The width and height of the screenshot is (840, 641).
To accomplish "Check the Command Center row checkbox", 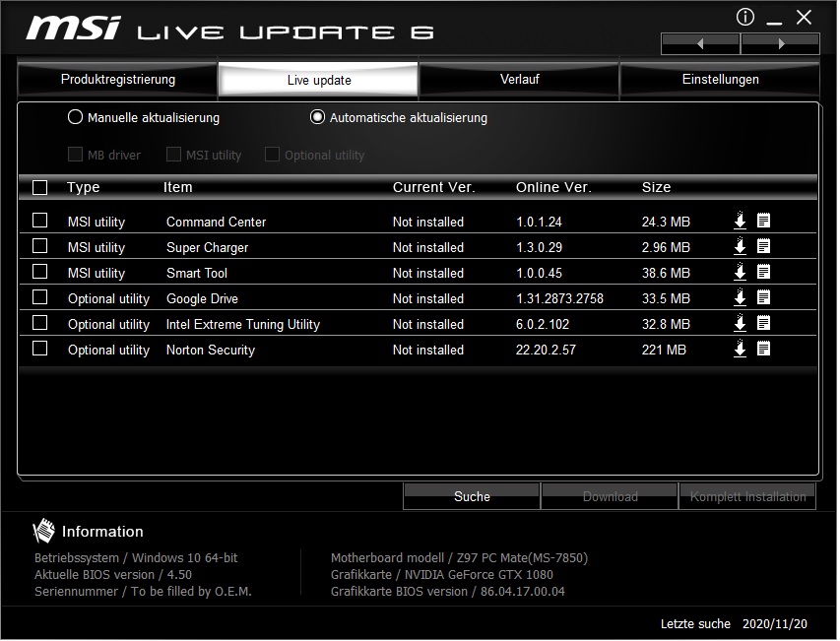I will coord(40,222).
